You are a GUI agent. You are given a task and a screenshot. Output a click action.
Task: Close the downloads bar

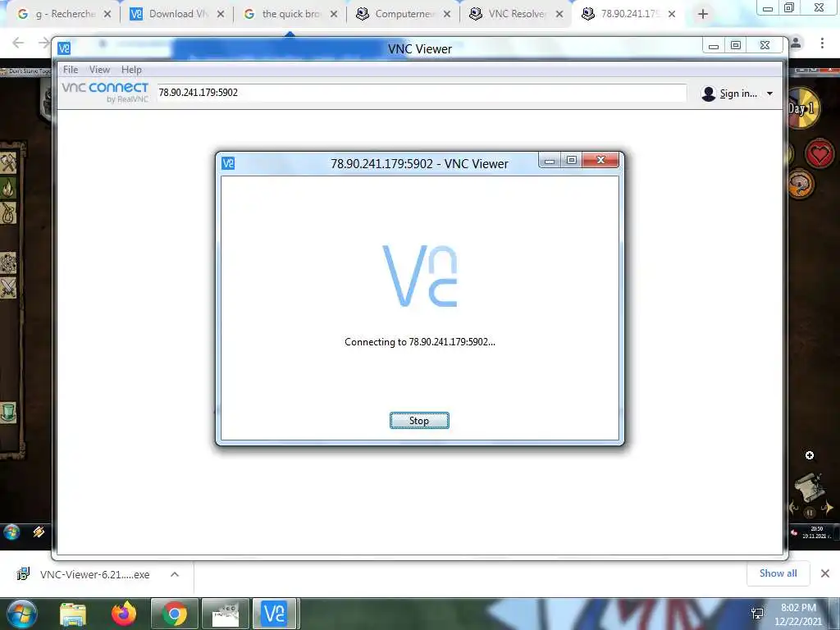(x=825, y=573)
